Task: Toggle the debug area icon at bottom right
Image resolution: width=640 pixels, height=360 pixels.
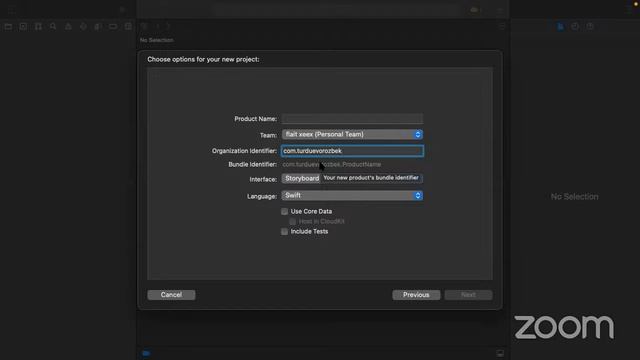Action: coord(500,353)
